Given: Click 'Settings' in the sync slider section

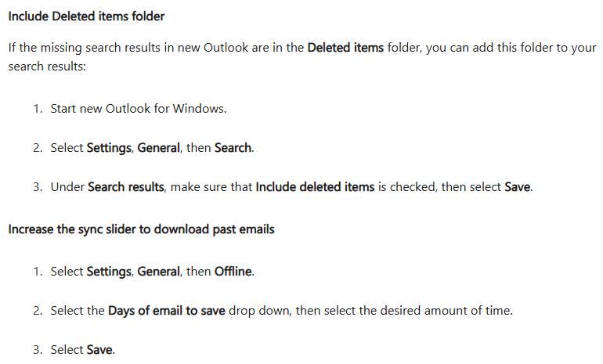Looking at the screenshot, I should coord(109,272).
